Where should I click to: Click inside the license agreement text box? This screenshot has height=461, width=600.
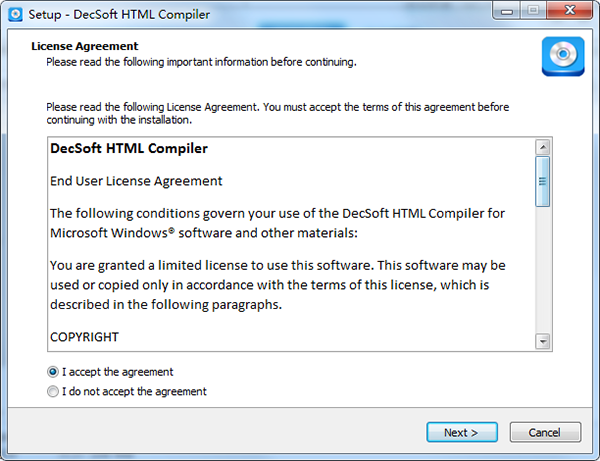coord(291,244)
